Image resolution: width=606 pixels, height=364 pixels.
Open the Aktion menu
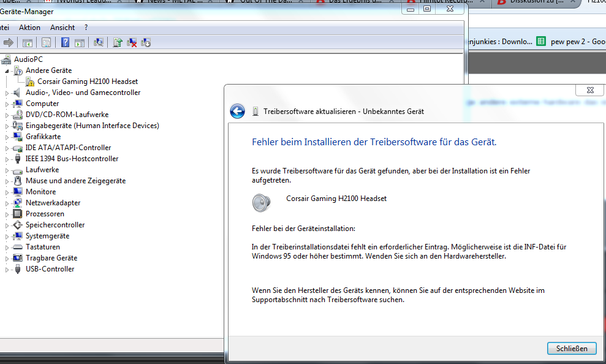tap(29, 28)
